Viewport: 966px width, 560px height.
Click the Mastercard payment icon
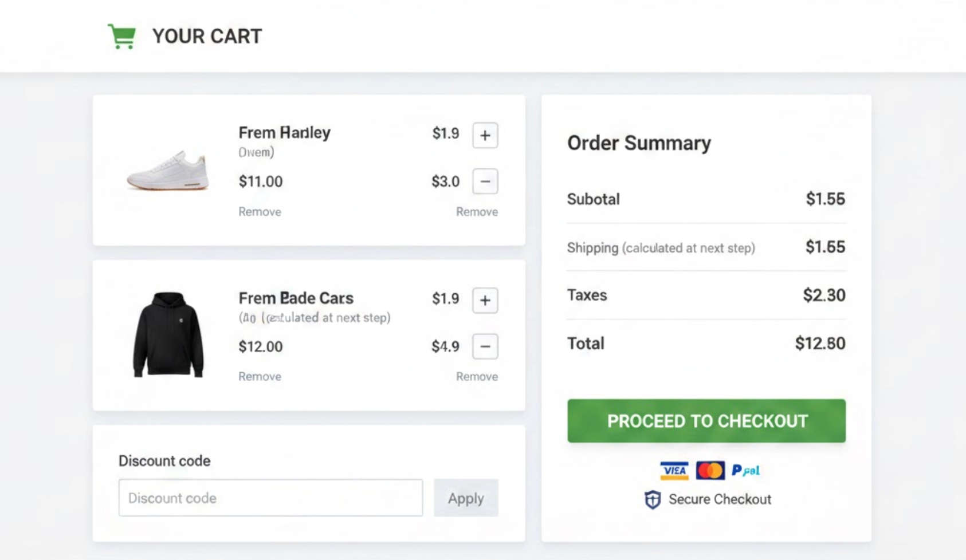click(x=710, y=471)
